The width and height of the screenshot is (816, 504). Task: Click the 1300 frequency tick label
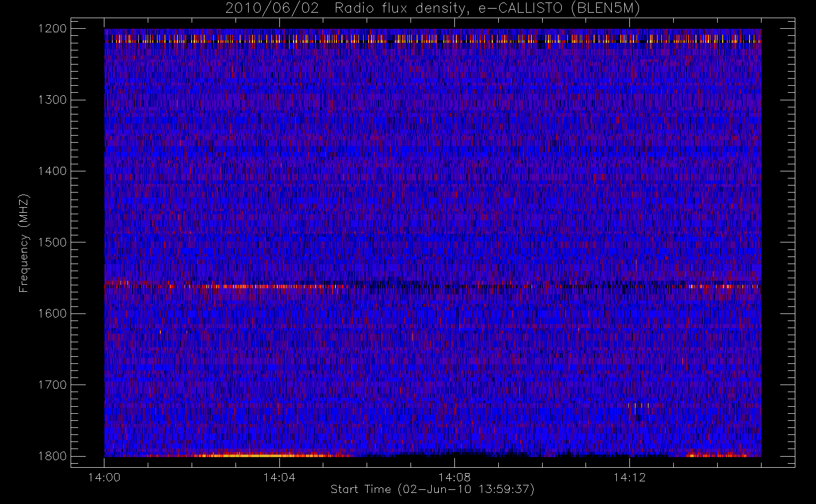tap(53, 100)
